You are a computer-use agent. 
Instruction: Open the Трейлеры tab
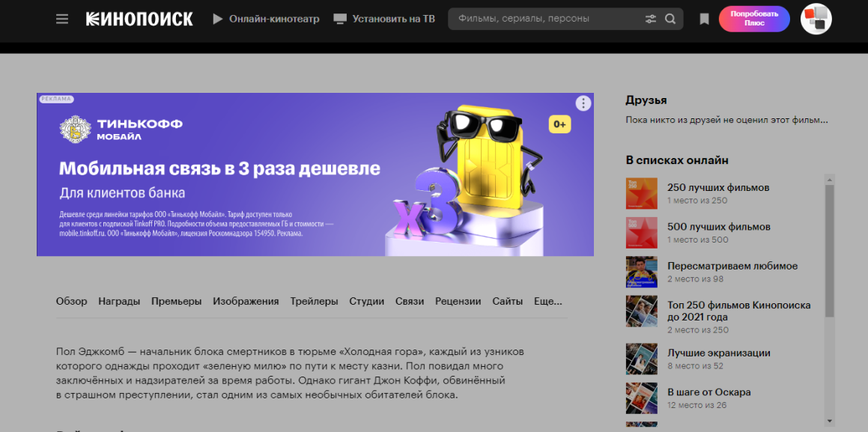(x=314, y=301)
